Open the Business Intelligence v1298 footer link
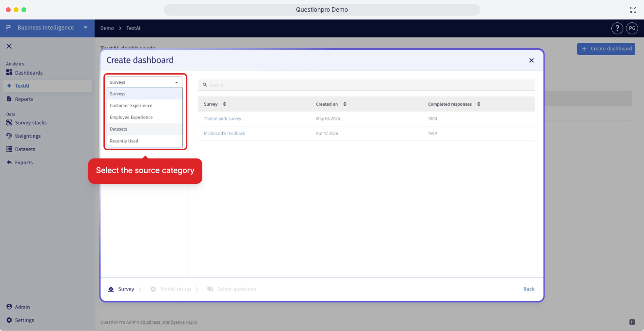 [x=168, y=322]
